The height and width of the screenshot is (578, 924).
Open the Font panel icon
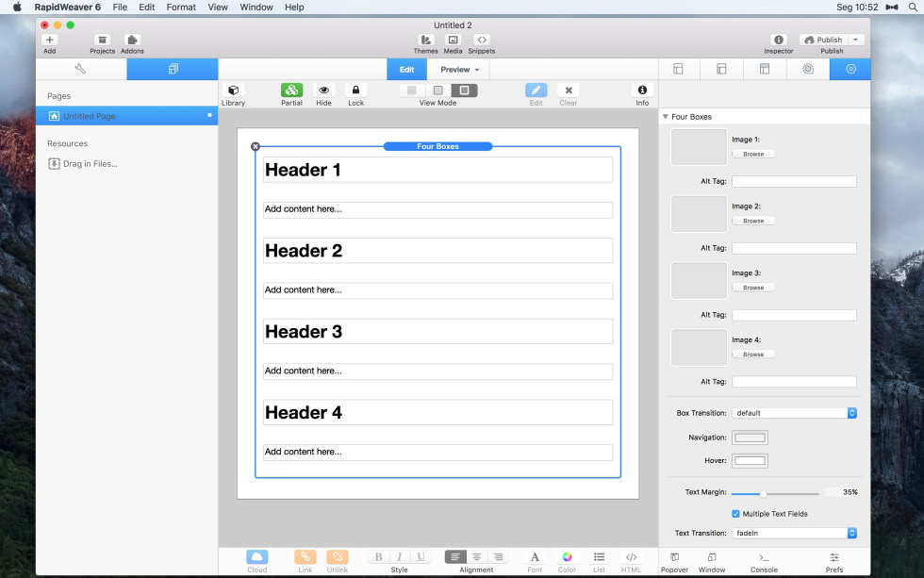pos(535,557)
